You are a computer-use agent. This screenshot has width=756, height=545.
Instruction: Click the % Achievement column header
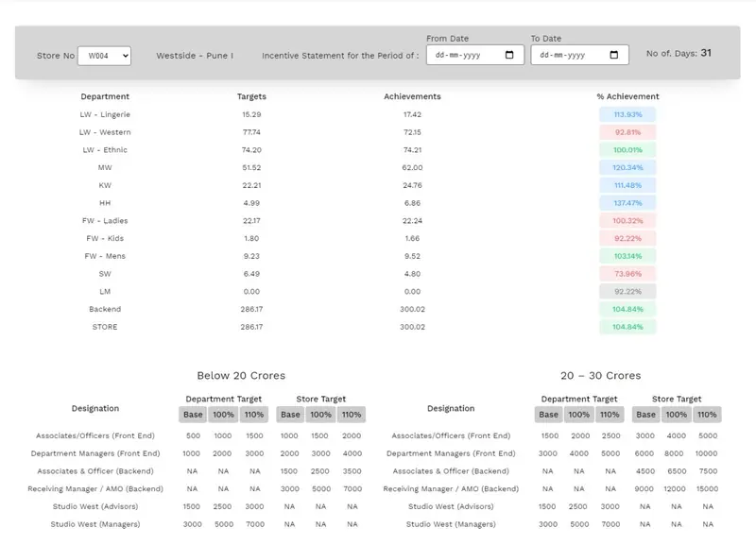627,96
